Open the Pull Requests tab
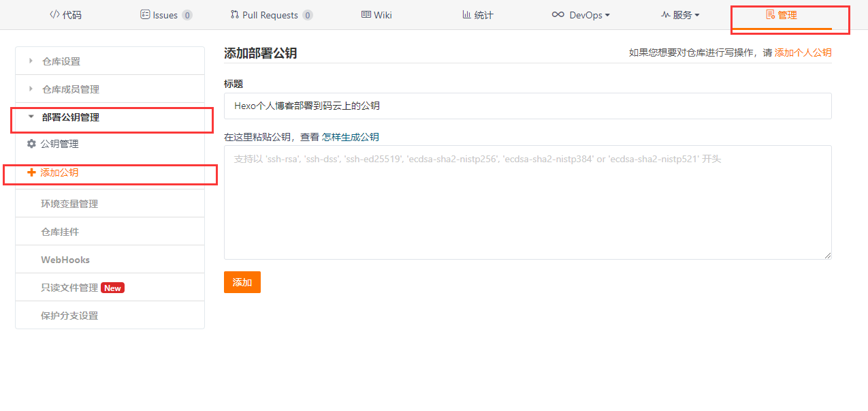The height and width of the screenshot is (411, 868). click(x=272, y=15)
